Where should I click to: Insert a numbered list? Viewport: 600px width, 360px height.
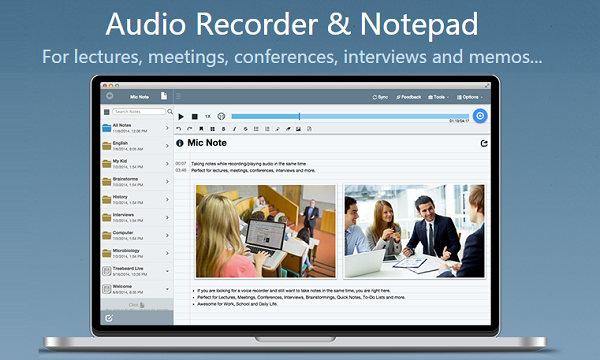click(x=267, y=129)
